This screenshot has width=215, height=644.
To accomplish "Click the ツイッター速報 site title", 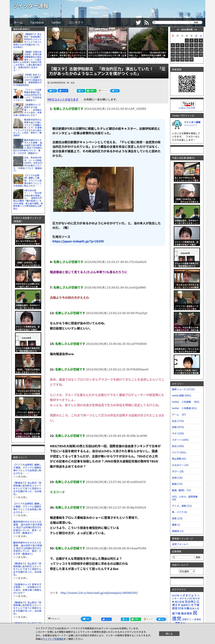I will (30, 6).
